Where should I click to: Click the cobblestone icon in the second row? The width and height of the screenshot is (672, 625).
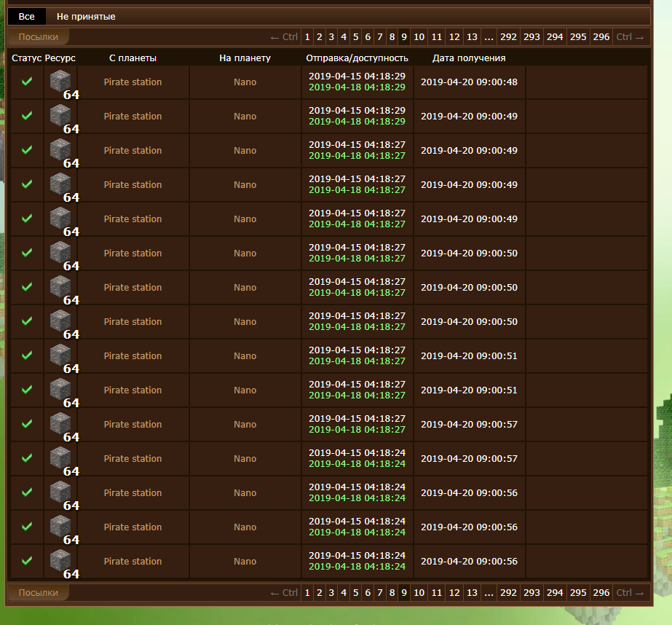point(60,115)
